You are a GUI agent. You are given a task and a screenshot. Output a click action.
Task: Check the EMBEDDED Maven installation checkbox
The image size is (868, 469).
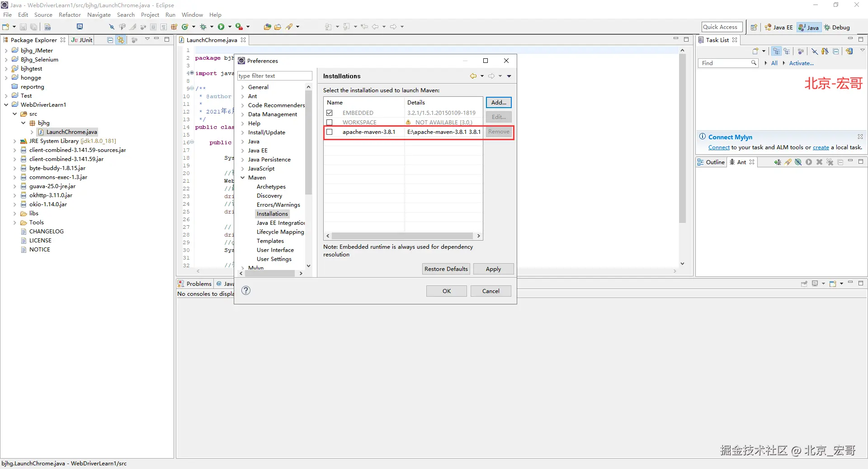pos(330,113)
